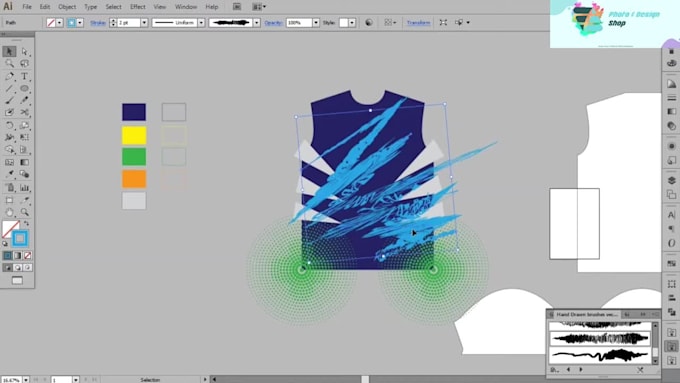Viewport: 680px width, 383px height.
Task: Select the Type tool
Action: [x=24, y=76]
